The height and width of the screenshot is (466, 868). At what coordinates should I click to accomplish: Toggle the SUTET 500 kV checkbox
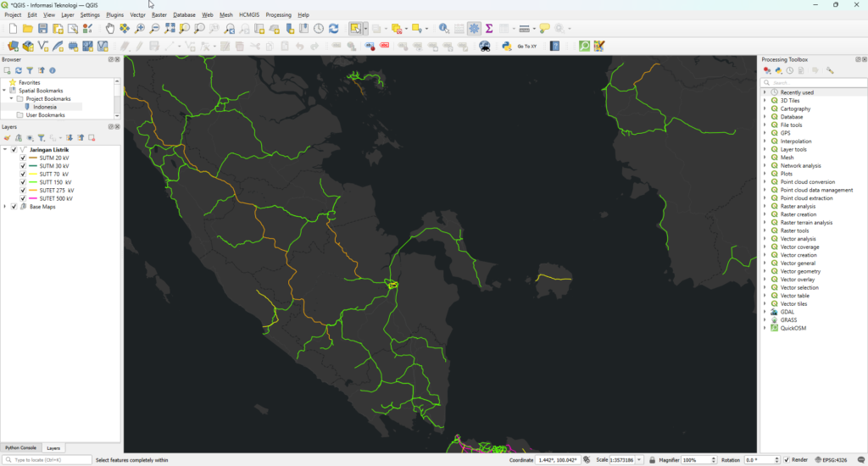[24, 198]
